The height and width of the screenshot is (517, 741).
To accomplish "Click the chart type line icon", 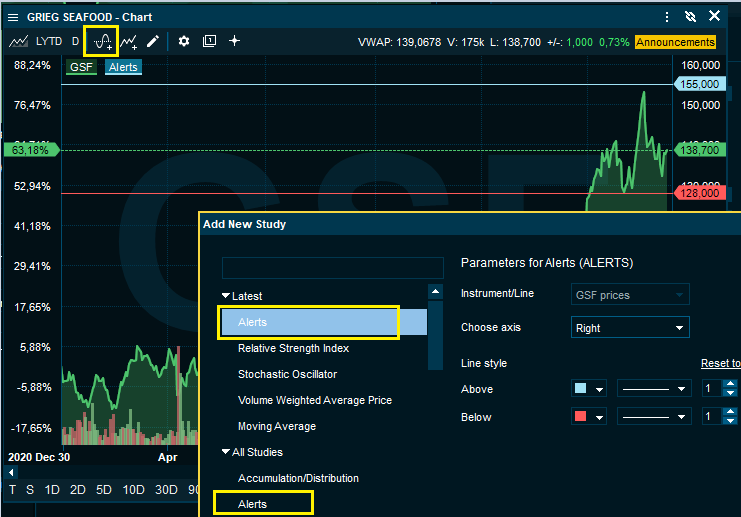I will [x=18, y=41].
